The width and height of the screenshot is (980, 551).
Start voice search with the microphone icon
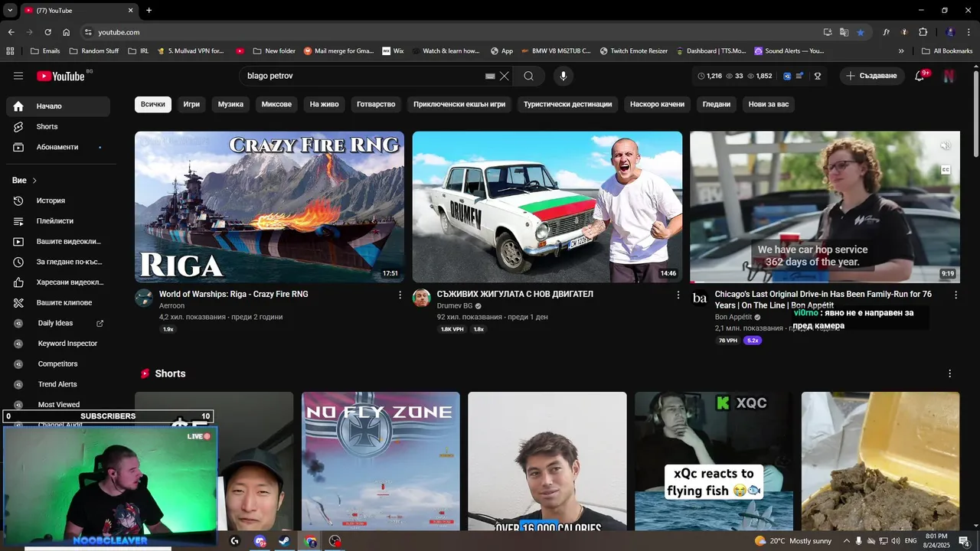pyautogui.click(x=563, y=76)
